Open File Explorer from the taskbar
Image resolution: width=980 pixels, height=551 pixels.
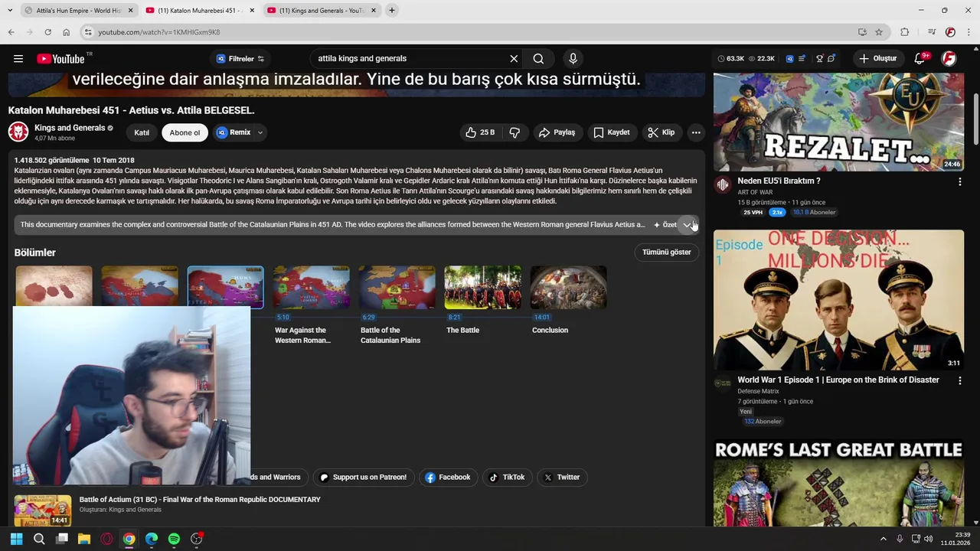coord(84,539)
